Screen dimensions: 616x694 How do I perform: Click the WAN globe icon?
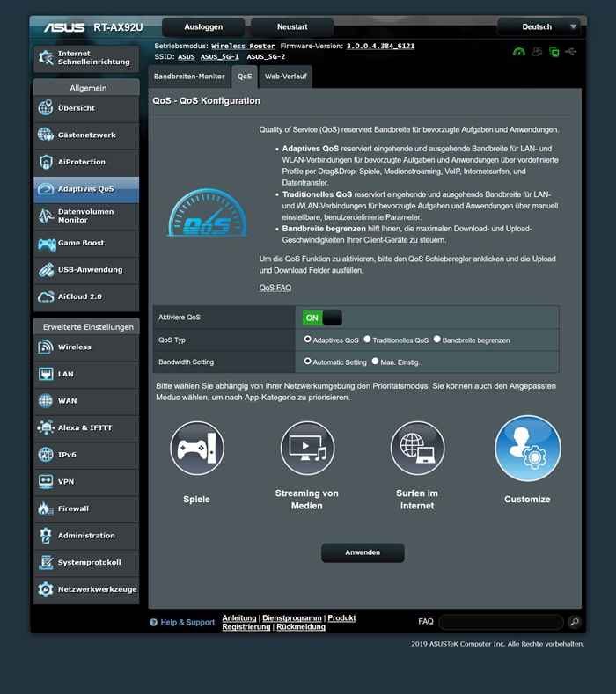pyautogui.click(x=46, y=400)
